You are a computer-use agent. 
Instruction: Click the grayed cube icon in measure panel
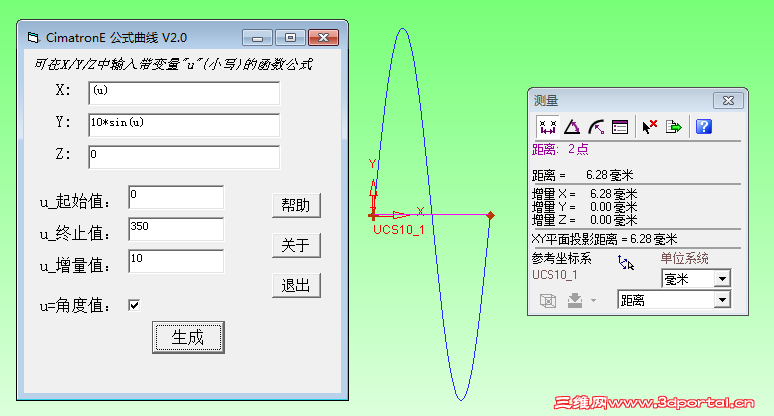pyautogui.click(x=547, y=301)
